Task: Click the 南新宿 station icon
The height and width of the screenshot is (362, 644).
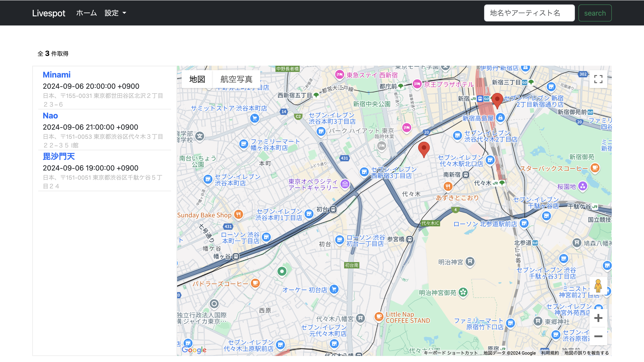Action: [x=466, y=175]
